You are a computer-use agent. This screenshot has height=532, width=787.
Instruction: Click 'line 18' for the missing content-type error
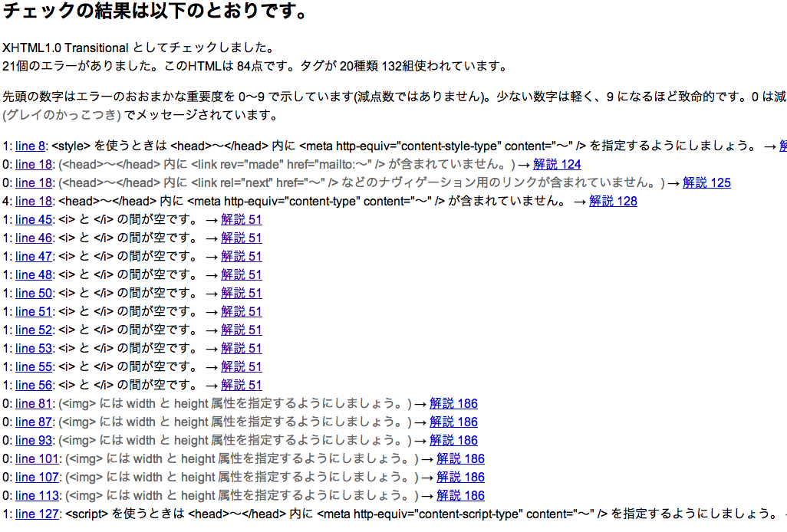[34, 201]
